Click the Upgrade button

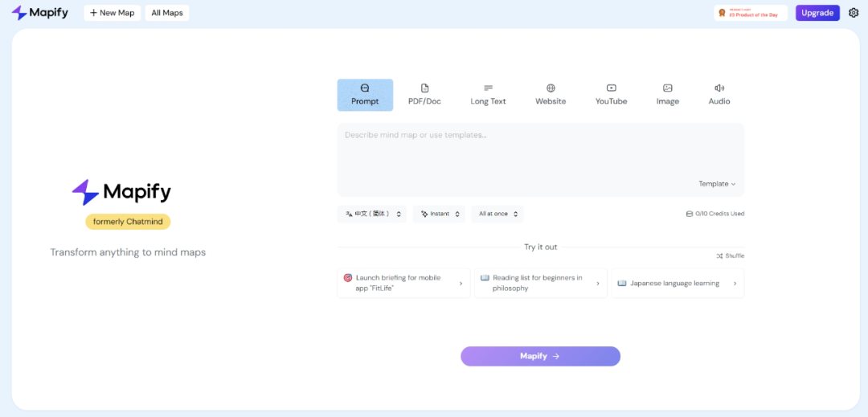(817, 13)
